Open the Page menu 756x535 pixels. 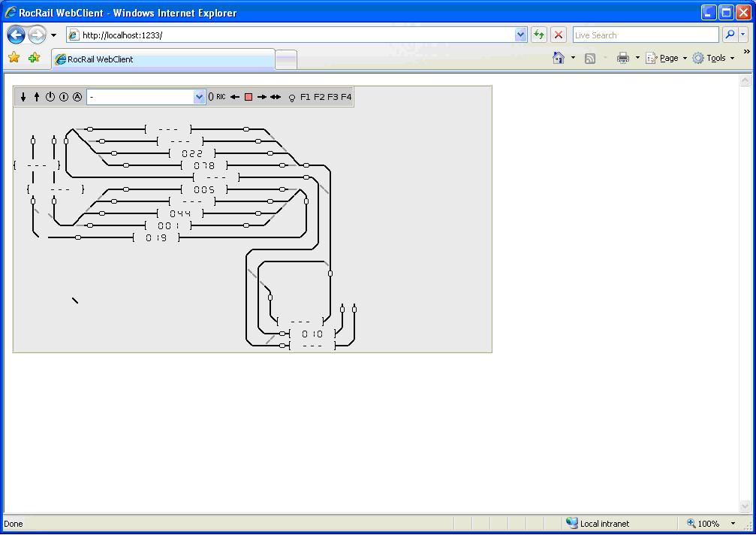click(667, 58)
